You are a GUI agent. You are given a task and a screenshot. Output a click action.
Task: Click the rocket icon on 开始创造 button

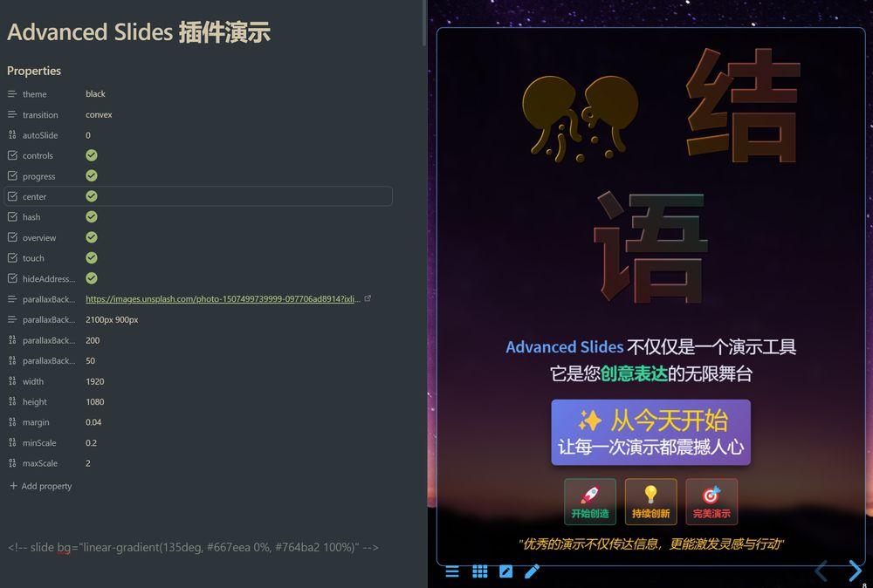coord(588,491)
